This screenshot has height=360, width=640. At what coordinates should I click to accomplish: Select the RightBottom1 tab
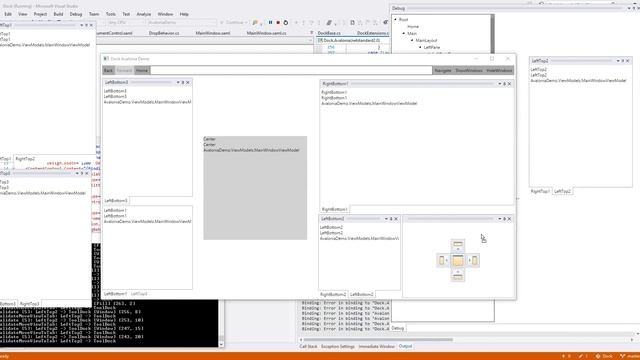tap(334, 209)
